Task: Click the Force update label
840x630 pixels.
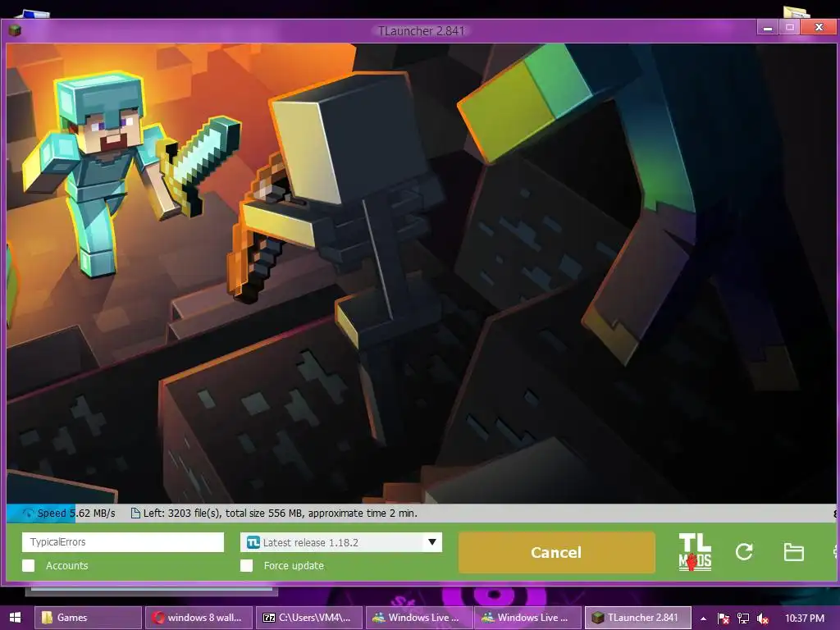Action: [294, 566]
